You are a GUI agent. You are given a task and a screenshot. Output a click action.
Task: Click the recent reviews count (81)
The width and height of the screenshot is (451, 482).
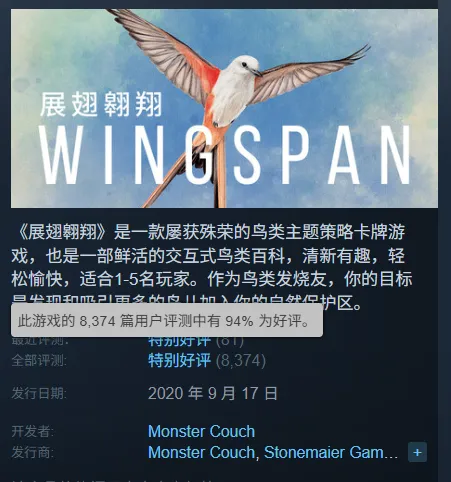point(230,341)
